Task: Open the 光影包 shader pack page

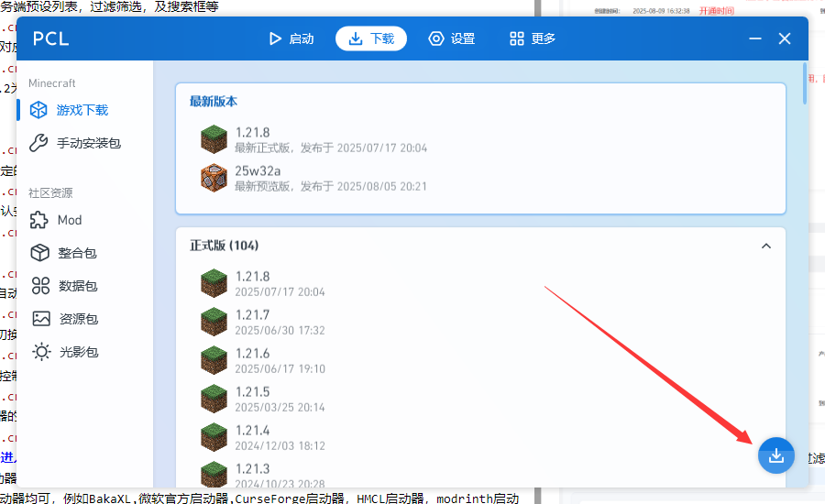Action: click(x=77, y=352)
